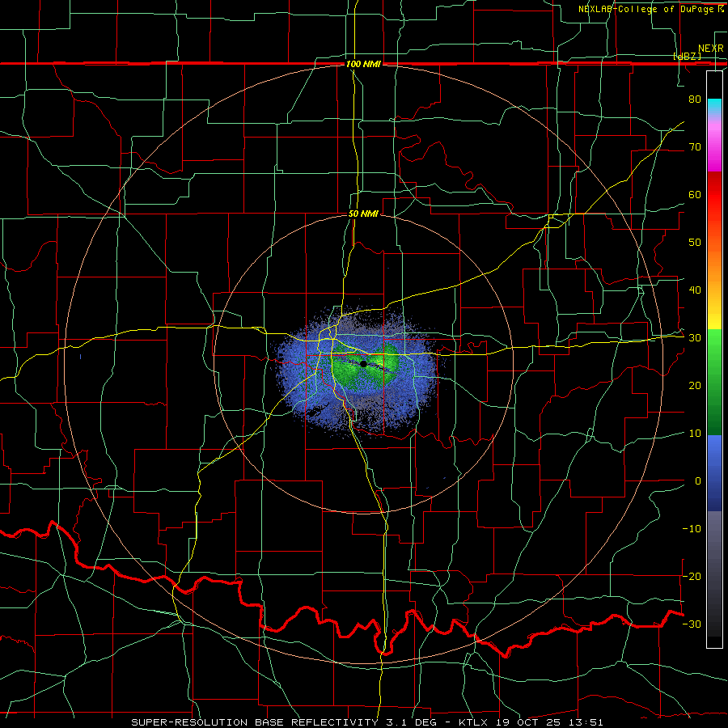Click the 50 value on dBZ scale
The width and height of the screenshot is (728, 728).
click(695, 243)
